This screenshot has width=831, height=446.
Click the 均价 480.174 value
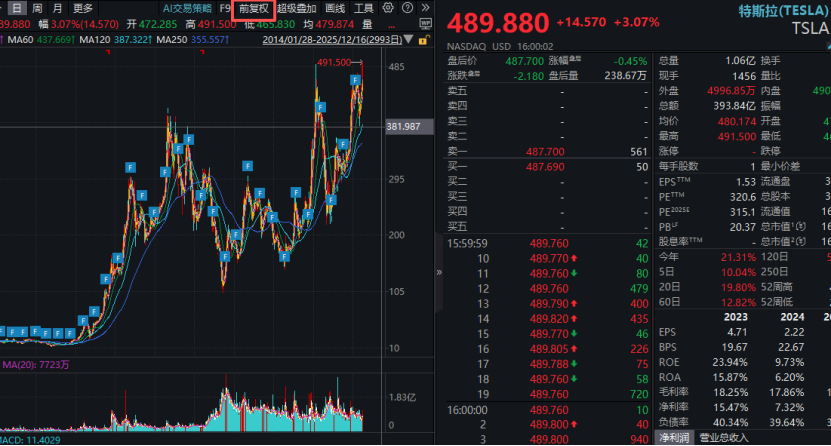point(737,121)
